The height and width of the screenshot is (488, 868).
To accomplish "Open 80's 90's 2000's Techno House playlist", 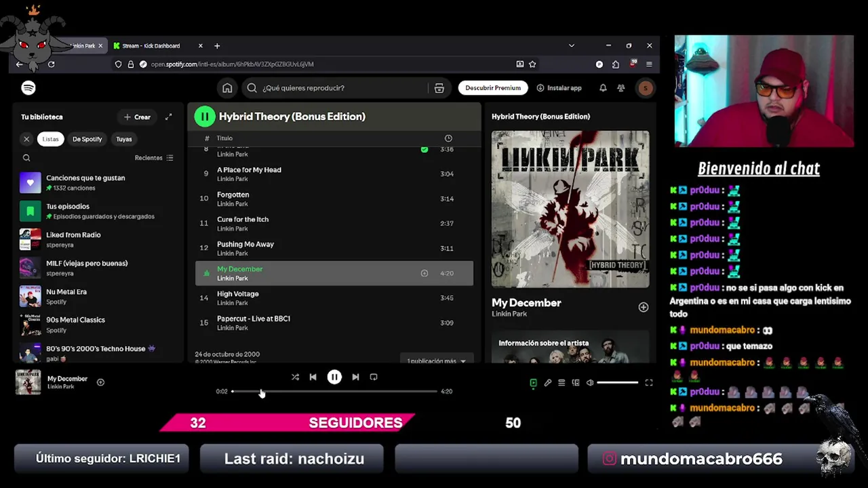I will [x=98, y=353].
